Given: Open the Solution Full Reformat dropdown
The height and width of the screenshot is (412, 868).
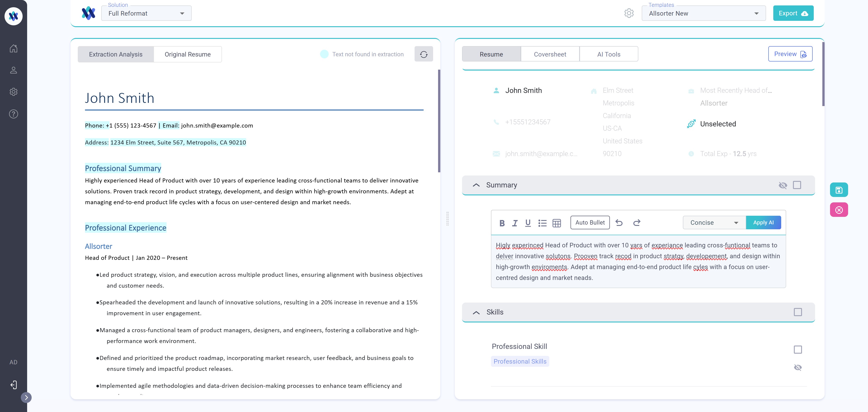Looking at the screenshot, I should pos(146,14).
